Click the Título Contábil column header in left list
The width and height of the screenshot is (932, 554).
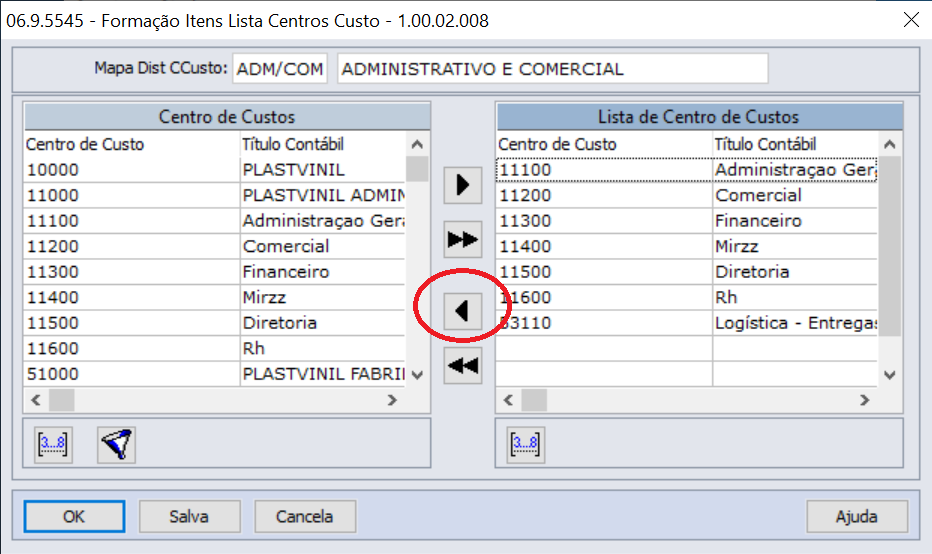[x=323, y=144]
